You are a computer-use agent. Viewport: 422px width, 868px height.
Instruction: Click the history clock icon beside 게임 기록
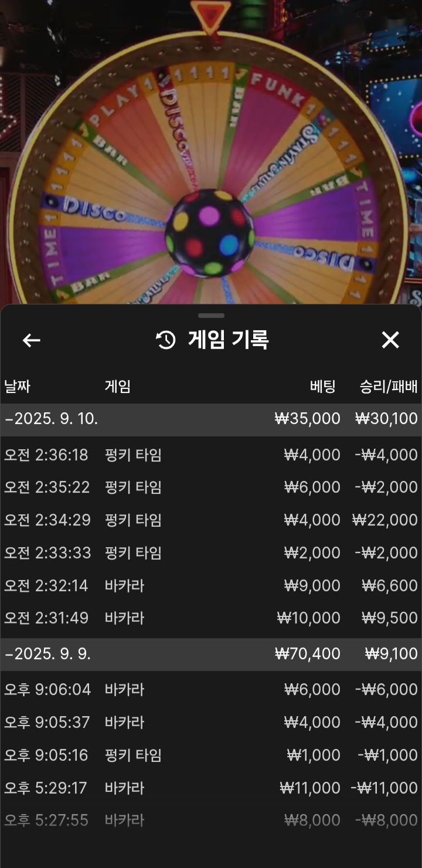point(166,340)
